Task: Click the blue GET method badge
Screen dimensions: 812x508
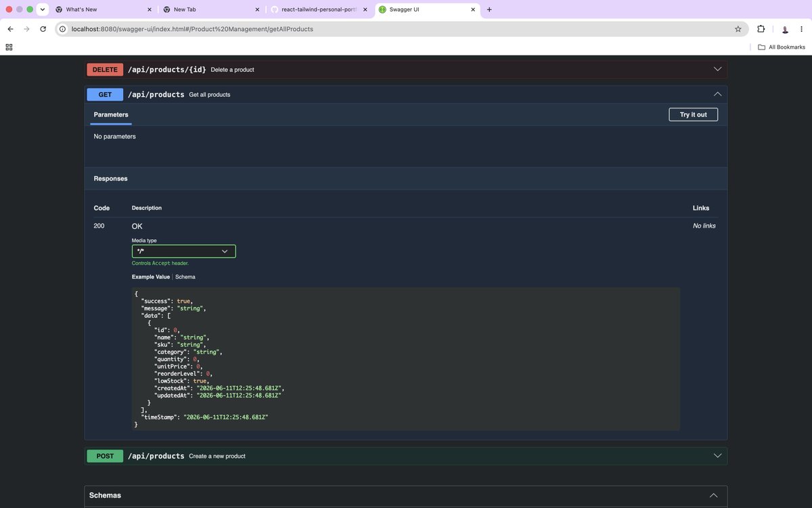Action: [x=105, y=94]
